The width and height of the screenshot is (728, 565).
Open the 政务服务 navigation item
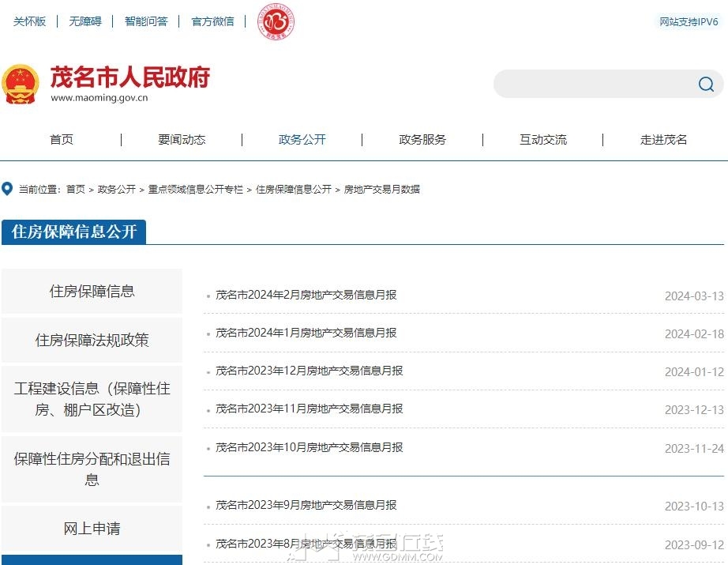[x=422, y=139]
